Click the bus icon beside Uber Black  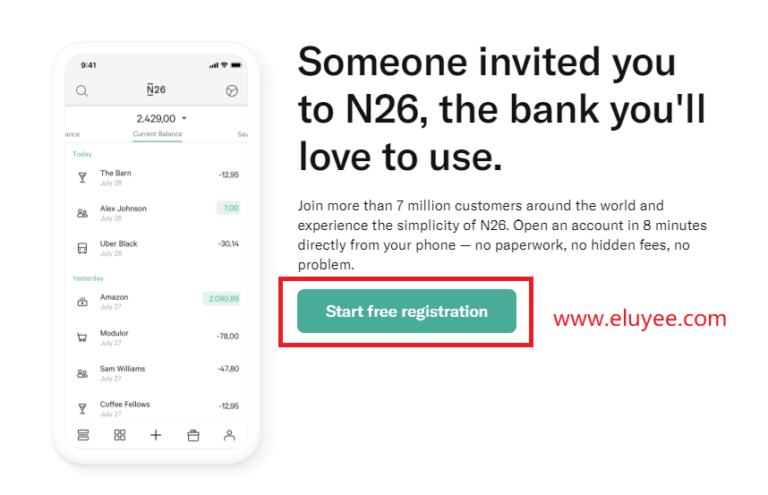[x=82, y=247]
